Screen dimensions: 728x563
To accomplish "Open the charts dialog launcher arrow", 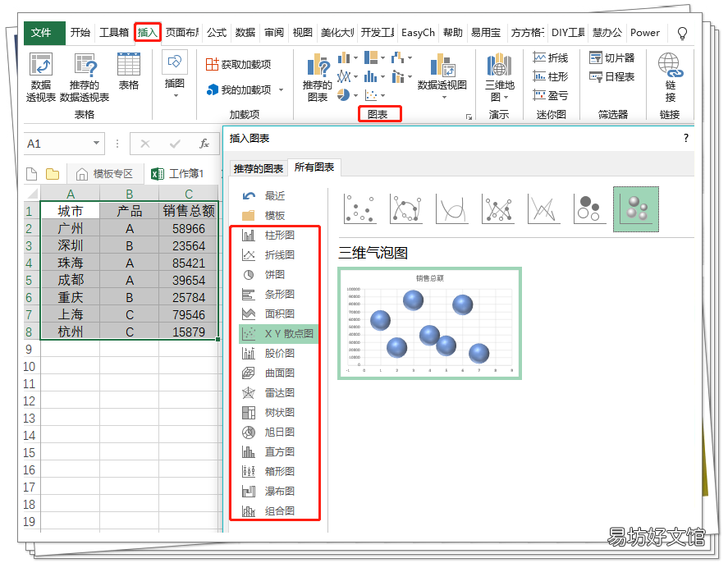I will click(x=469, y=117).
